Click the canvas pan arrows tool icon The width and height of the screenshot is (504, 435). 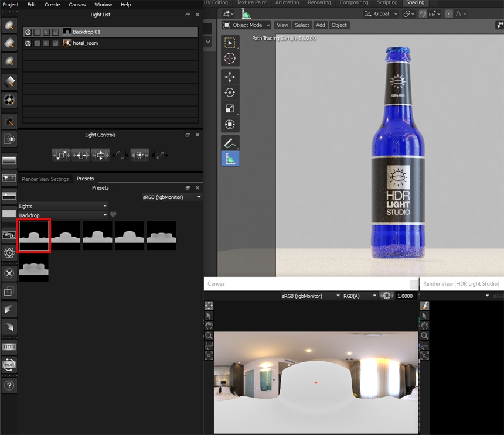click(x=209, y=306)
